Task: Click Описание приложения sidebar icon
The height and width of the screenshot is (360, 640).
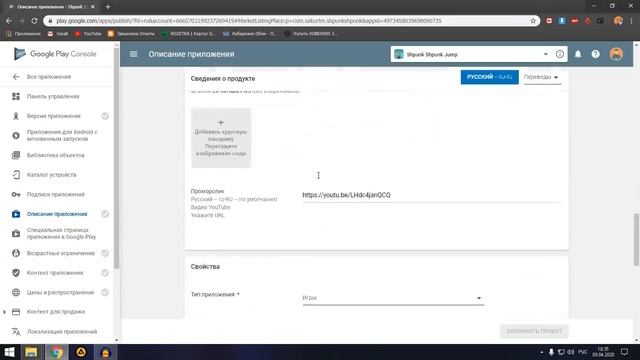Action: tap(16, 214)
